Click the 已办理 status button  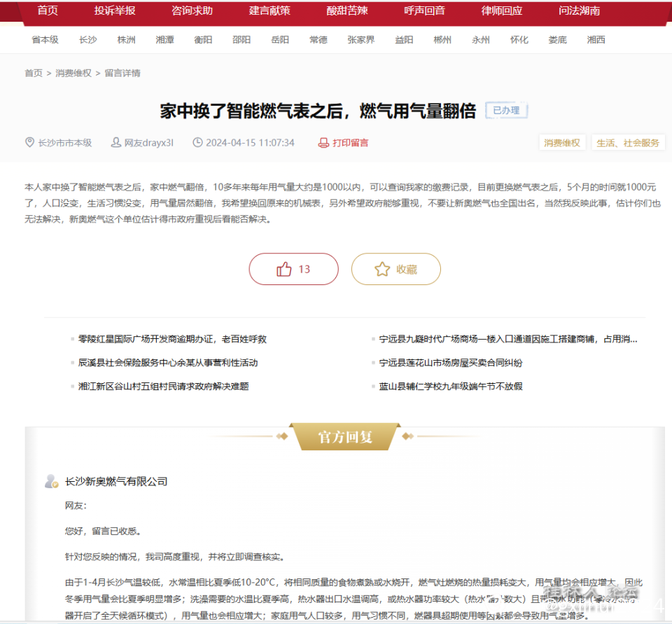506,110
